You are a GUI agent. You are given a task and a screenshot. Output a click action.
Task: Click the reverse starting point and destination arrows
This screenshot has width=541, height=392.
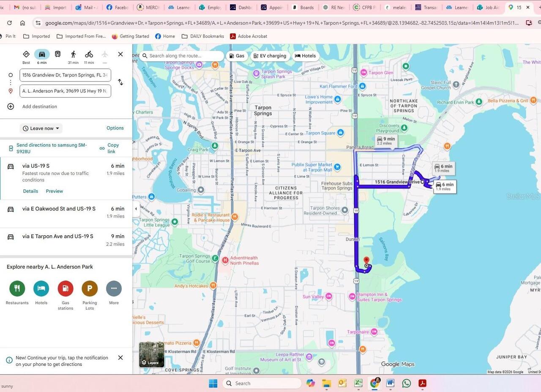pos(120,82)
